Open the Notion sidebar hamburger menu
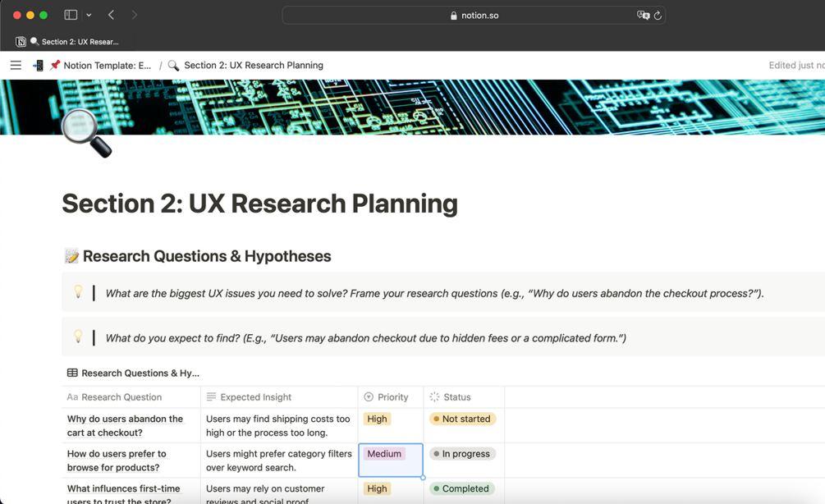 click(x=16, y=65)
